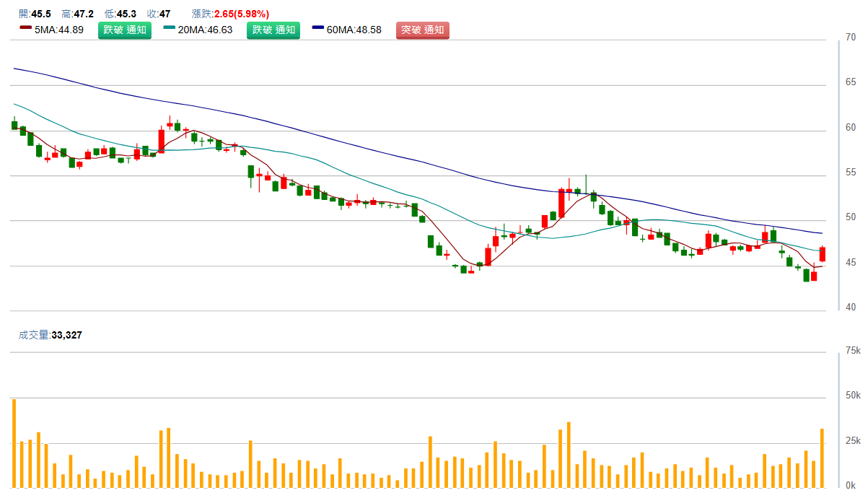Select the rightmost orange volume bar
Image resolution: width=868 pixels, height=493 pixels.
click(x=822, y=458)
